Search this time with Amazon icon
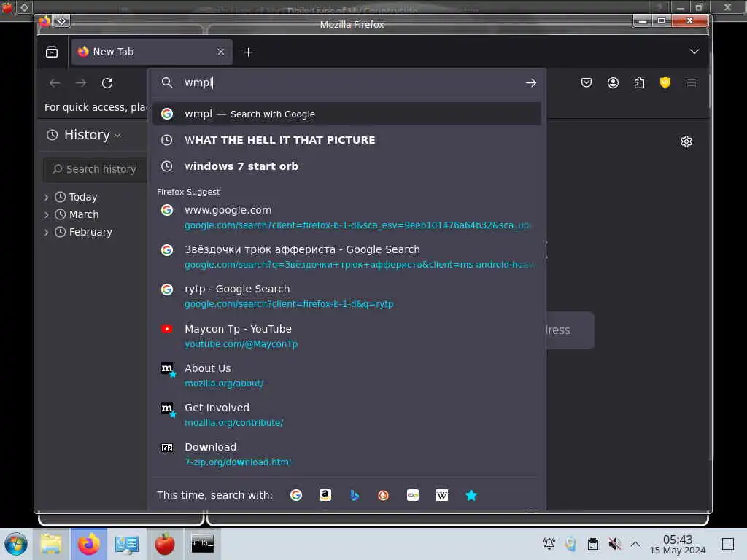This screenshot has height=560, width=747. pos(325,495)
